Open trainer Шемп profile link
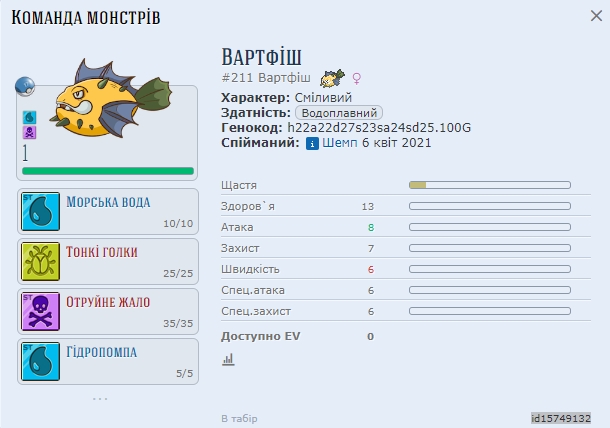 [340, 143]
